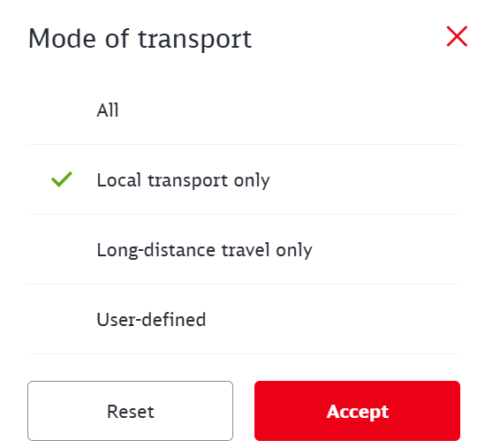The image size is (485, 448).
Task: Confirm selection with the Accept button
Action: pos(357,411)
